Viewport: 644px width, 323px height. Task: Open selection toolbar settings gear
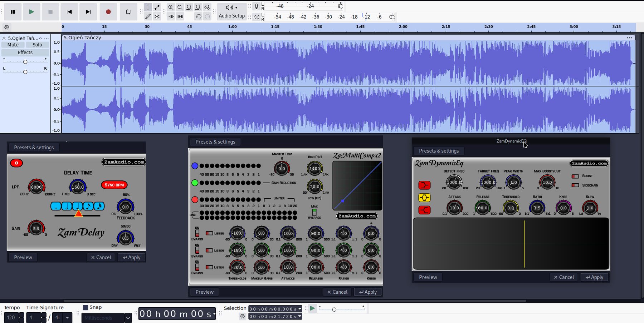click(242, 316)
